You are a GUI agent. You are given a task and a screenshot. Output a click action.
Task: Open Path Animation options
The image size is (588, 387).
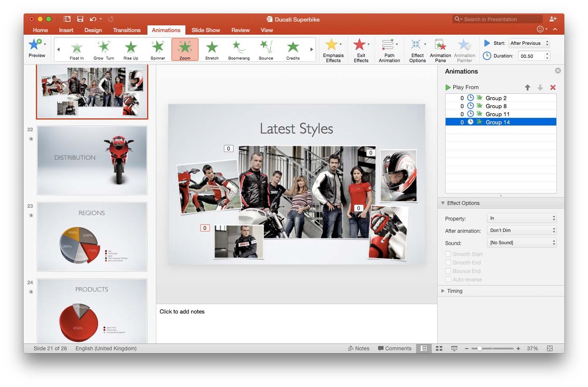pyautogui.click(x=389, y=50)
